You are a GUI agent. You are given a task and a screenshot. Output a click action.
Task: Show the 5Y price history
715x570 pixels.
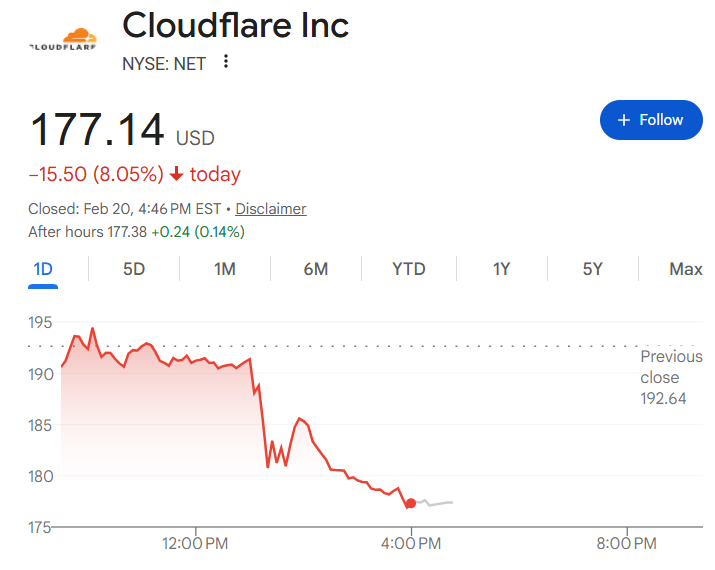(x=593, y=269)
